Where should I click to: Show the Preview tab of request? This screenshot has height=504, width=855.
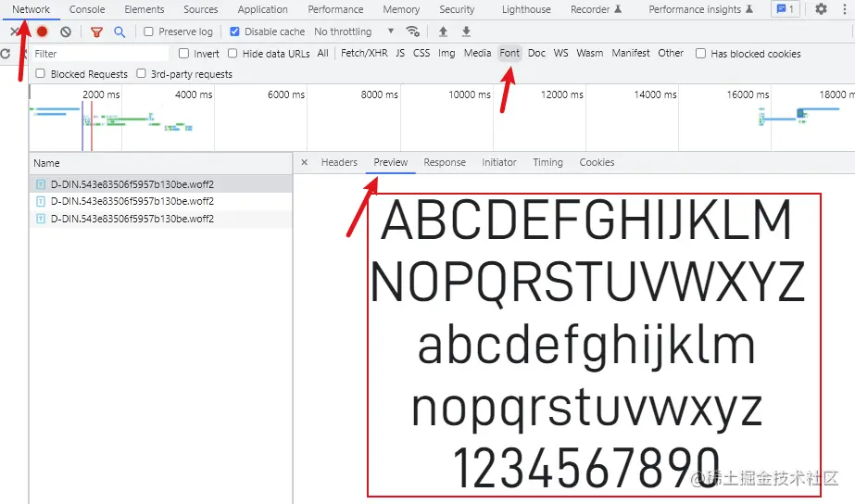[x=390, y=162]
